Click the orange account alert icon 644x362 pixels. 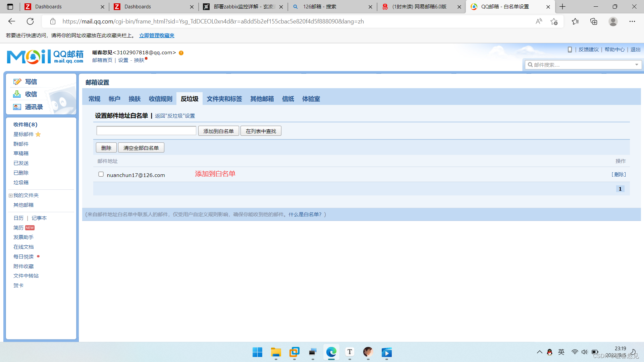181,53
